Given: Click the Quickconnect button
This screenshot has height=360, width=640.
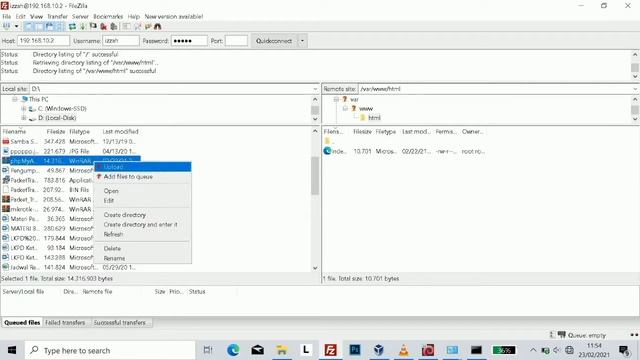Looking at the screenshot, I should pos(274,41).
